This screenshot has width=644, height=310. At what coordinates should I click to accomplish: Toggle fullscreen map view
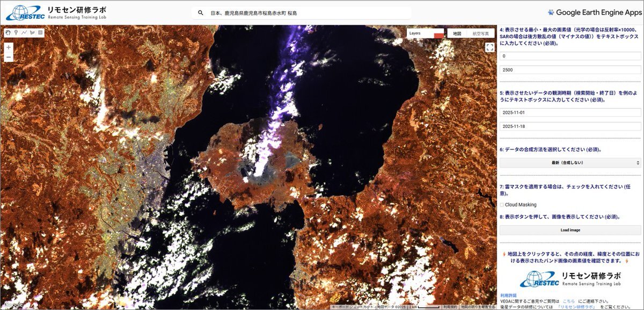click(x=489, y=48)
